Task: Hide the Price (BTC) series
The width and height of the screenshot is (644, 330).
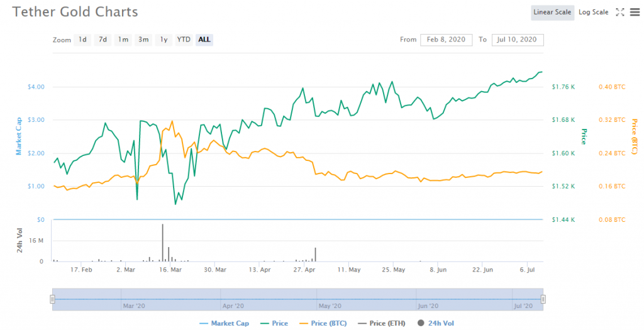Action: pyautogui.click(x=323, y=323)
